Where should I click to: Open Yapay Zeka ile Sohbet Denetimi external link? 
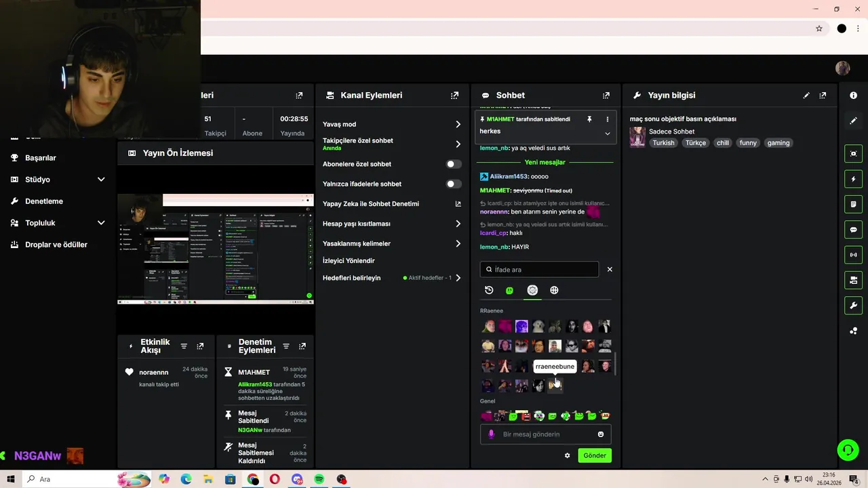point(458,204)
